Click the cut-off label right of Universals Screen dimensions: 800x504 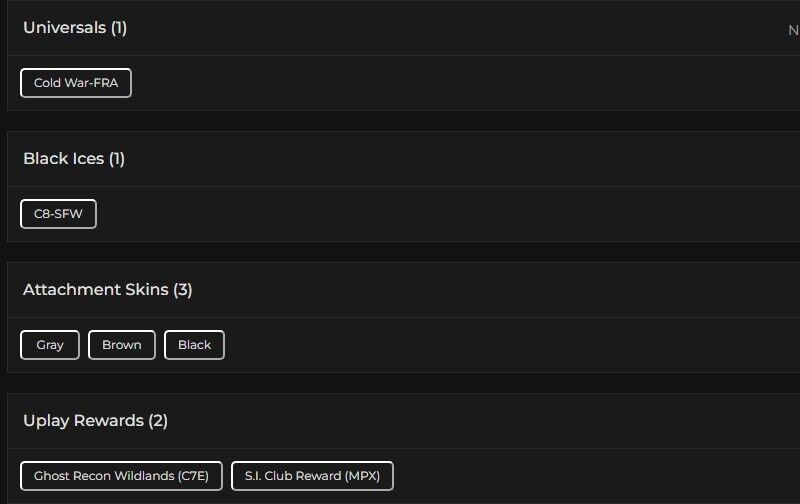tap(793, 30)
